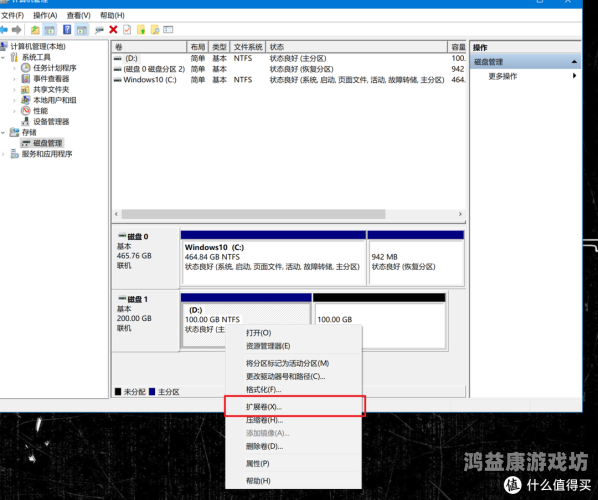Select the 942 MB recovery partition block
598x500 pixels.
(x=416, y=258)
